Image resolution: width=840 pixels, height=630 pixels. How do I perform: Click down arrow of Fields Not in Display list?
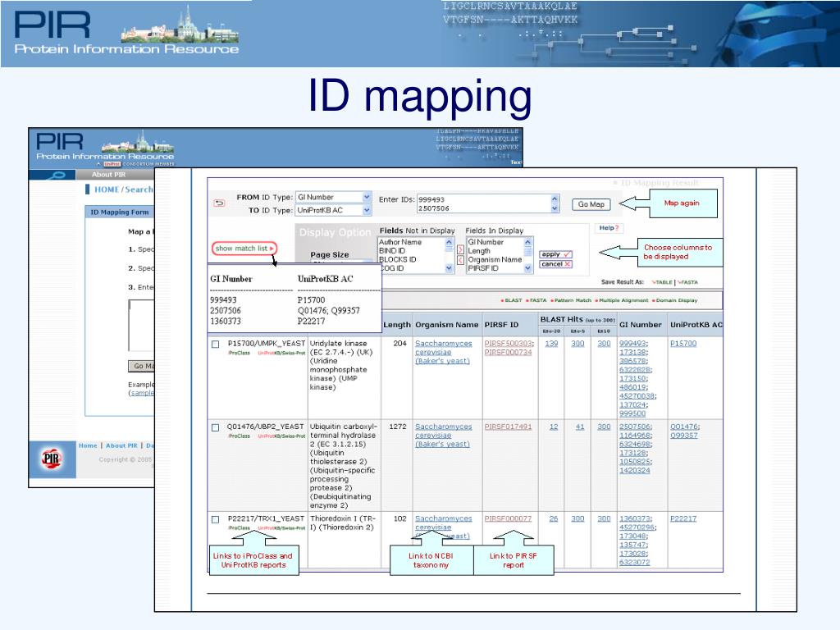click(449, 268)
